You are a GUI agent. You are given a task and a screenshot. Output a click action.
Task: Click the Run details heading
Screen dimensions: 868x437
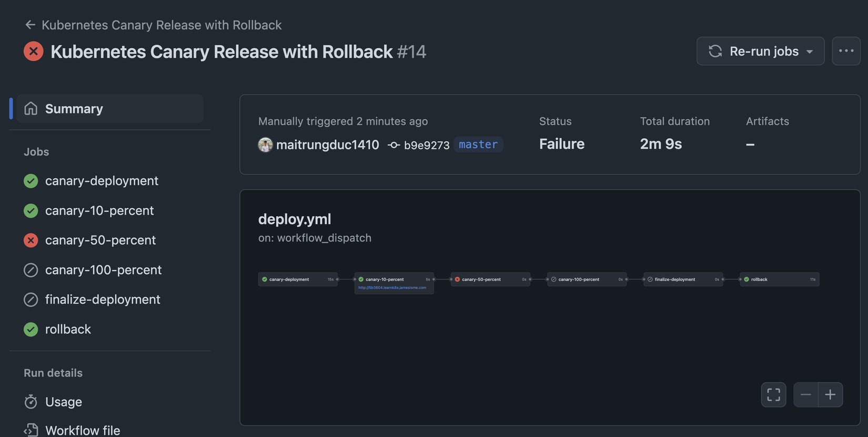[53, 373]
